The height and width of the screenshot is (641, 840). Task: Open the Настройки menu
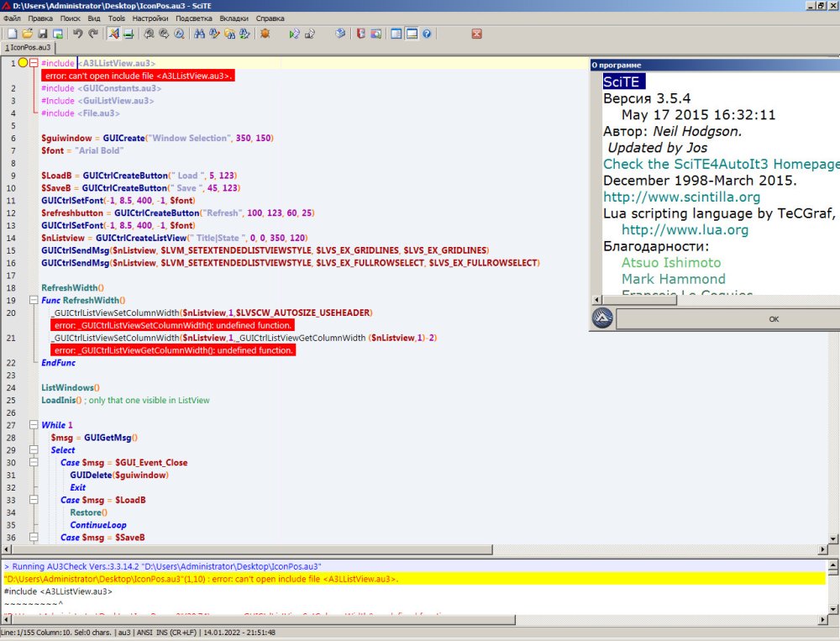pos(150,18)
